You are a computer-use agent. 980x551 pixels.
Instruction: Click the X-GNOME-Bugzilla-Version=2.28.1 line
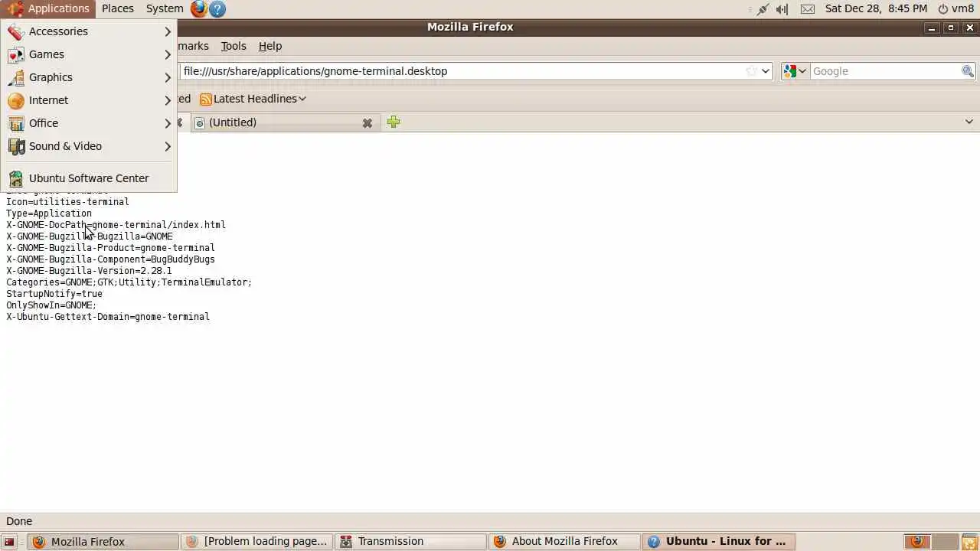(89, 271)
